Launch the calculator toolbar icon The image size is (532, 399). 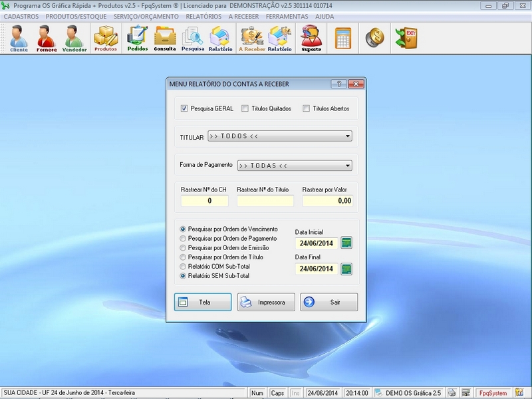coord(343,38)
